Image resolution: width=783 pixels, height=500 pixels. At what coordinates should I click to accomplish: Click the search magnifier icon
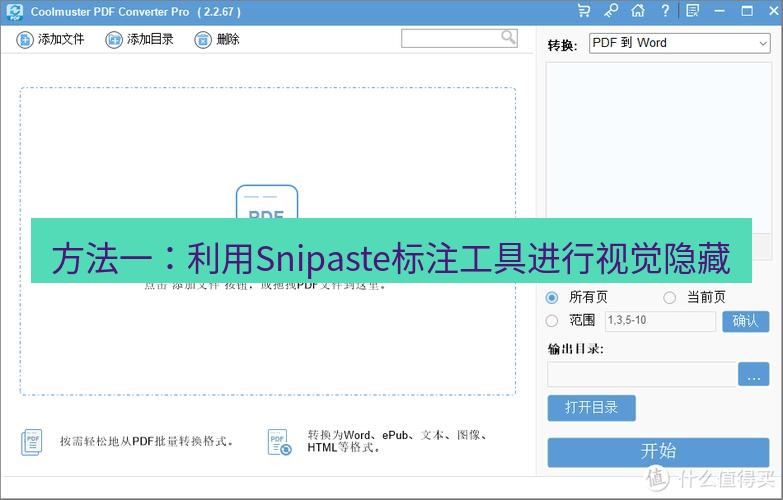[x=508, y=37]
